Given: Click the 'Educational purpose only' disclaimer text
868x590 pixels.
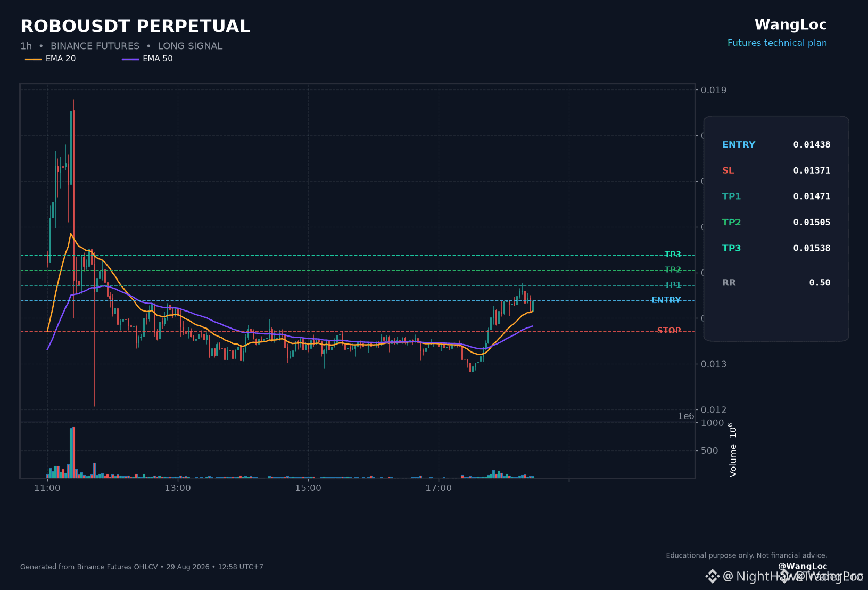Looking at the screenshot, I should coord(747,555).
